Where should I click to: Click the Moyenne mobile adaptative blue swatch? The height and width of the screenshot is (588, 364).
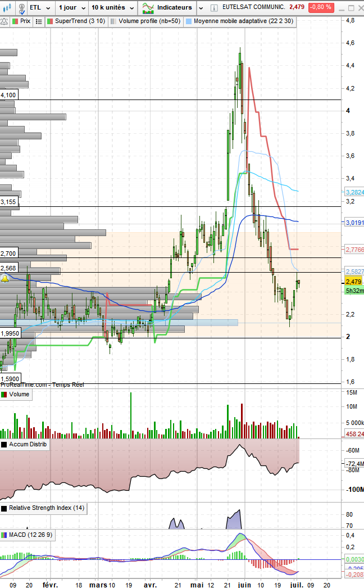[188, 21]
